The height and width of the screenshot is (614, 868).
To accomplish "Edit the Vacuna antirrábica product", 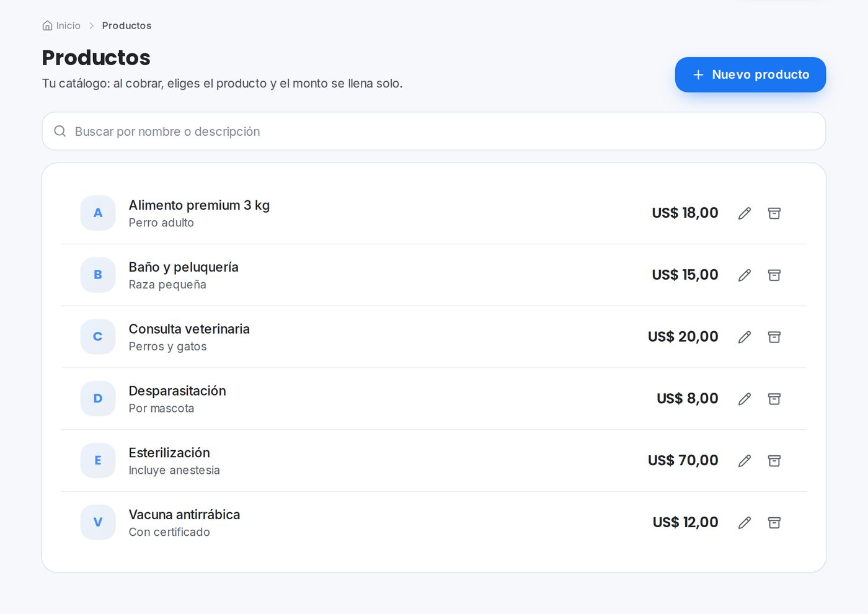I will click(x=745, y=523).
